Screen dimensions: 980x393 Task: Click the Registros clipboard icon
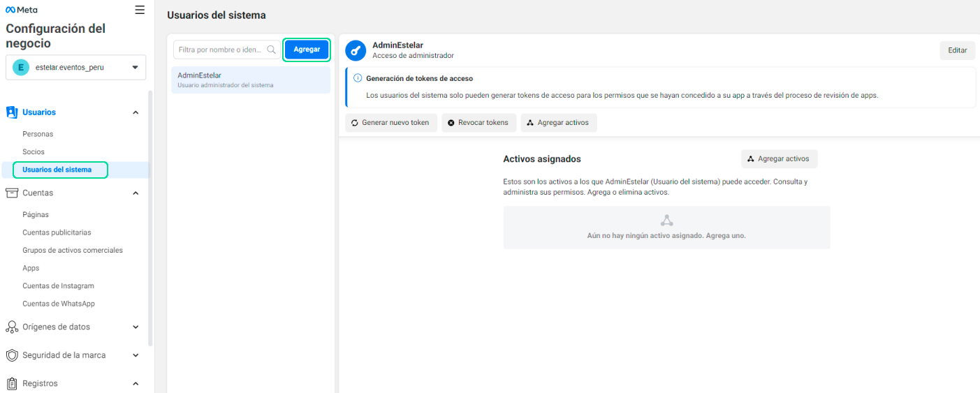[x=12, y=383]
